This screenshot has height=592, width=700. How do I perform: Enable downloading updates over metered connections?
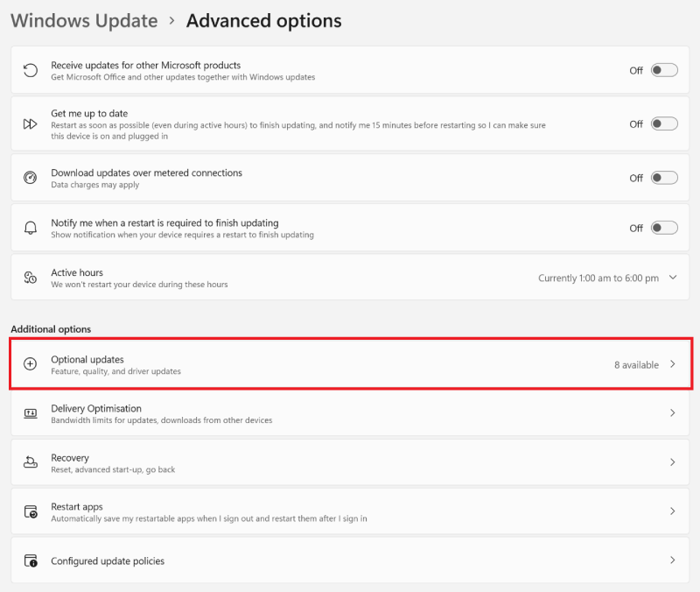pos(663,177)
